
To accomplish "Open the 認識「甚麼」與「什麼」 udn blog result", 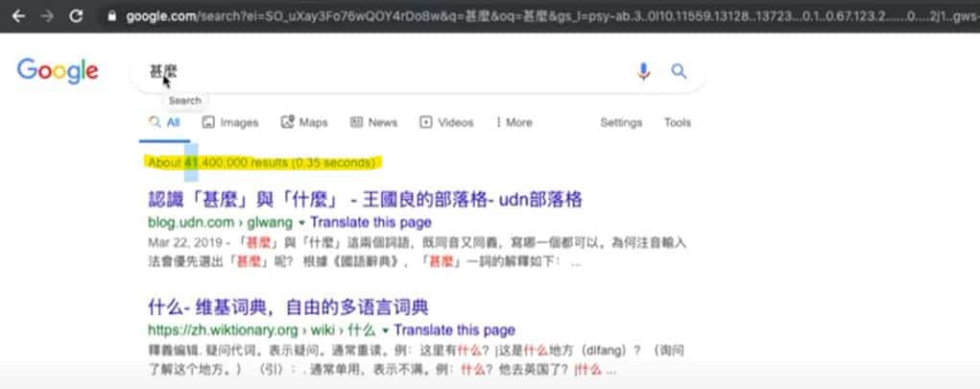I will click(x=365, y=200).
